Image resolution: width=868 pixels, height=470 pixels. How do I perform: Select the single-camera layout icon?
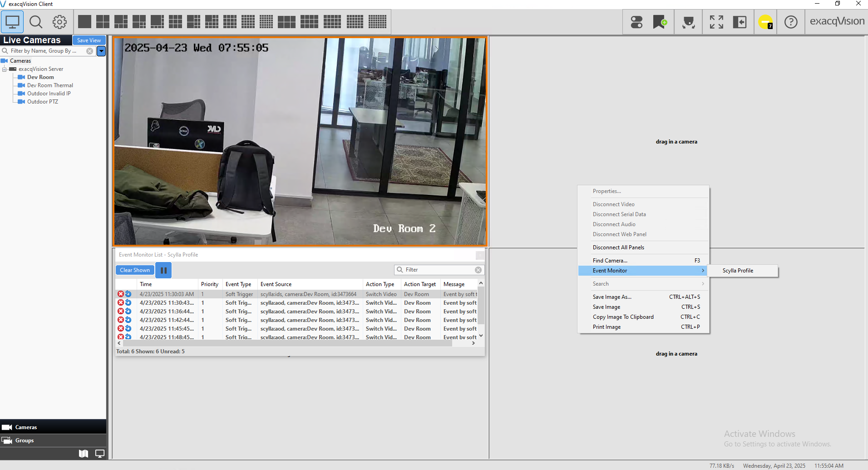(84, 22)
